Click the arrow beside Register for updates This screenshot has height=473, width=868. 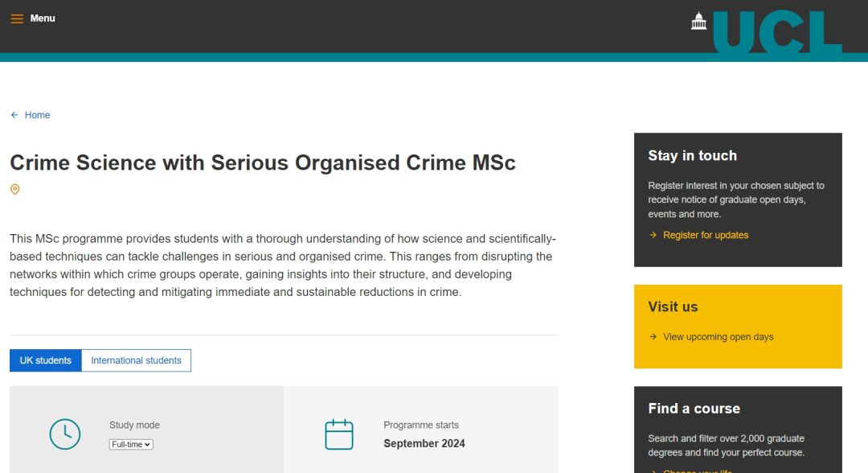pos(653,236)
